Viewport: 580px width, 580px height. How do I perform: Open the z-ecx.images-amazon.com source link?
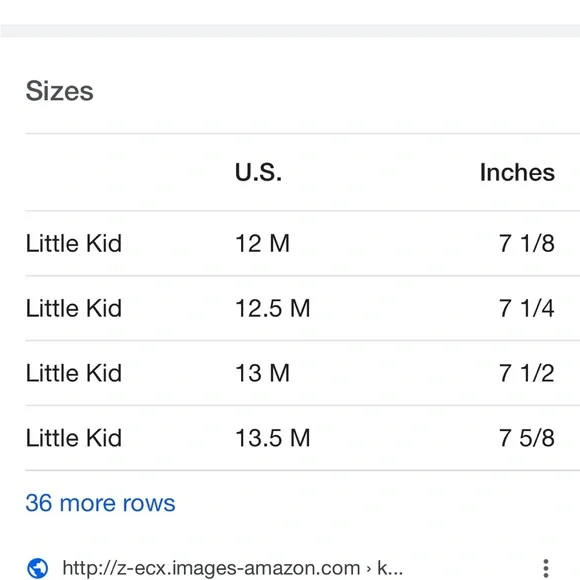233,568
